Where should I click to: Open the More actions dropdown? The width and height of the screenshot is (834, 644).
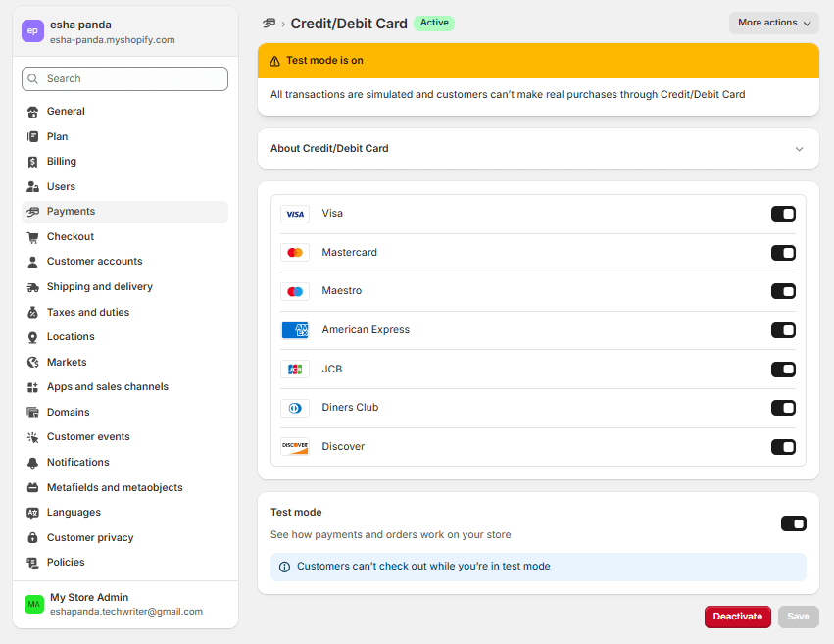coord(773,23)
